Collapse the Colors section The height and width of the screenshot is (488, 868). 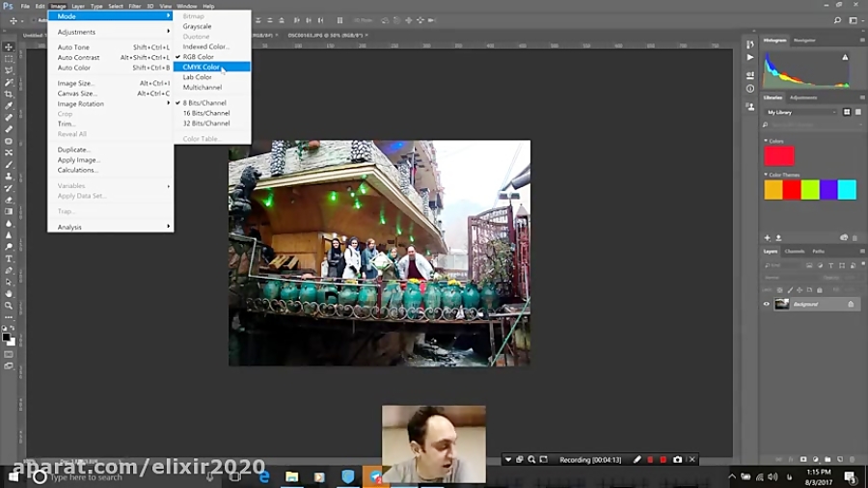tap(766, 141)
